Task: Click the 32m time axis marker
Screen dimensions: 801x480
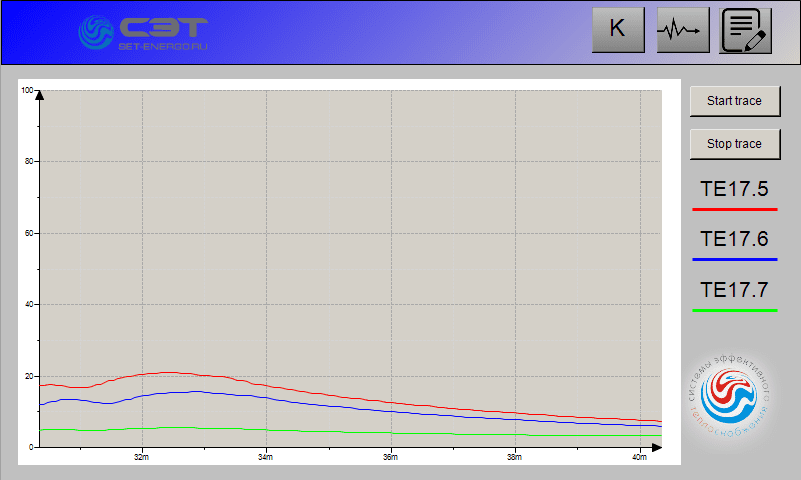Action: (x=142, y=457)
